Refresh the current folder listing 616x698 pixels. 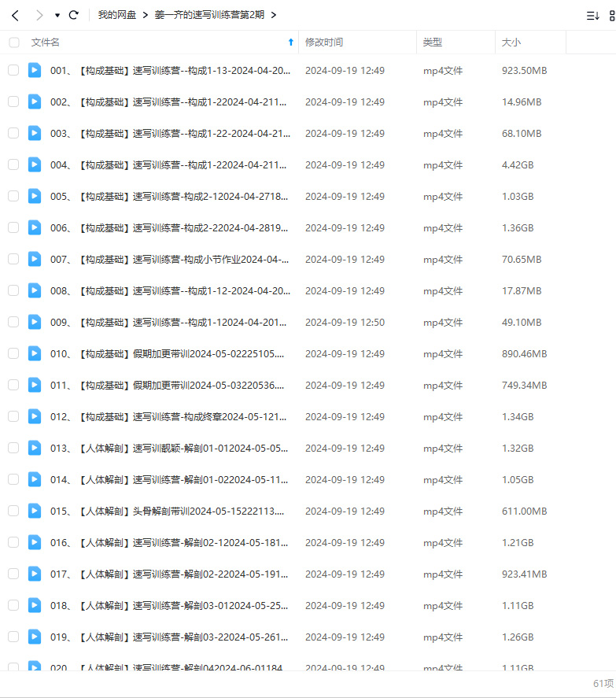pyautogui.click(x=74, y=15)
